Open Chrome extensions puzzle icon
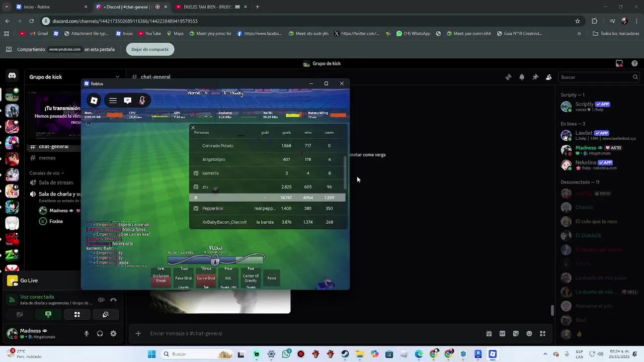 pyautogui.click(x=594, y=21)
